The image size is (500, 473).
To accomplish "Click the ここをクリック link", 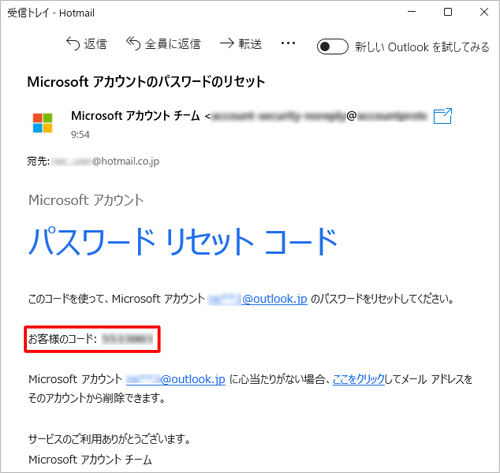I will coord(359,379).
